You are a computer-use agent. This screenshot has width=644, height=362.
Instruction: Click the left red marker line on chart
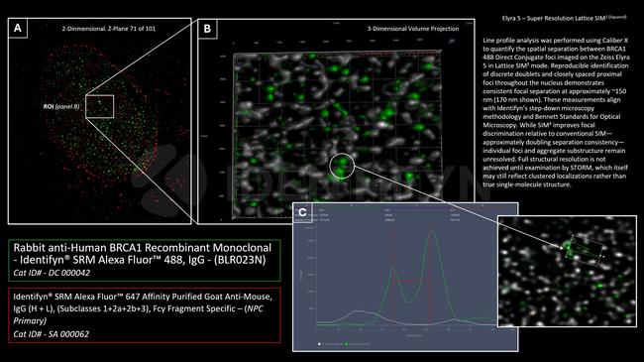click(393, 275)
